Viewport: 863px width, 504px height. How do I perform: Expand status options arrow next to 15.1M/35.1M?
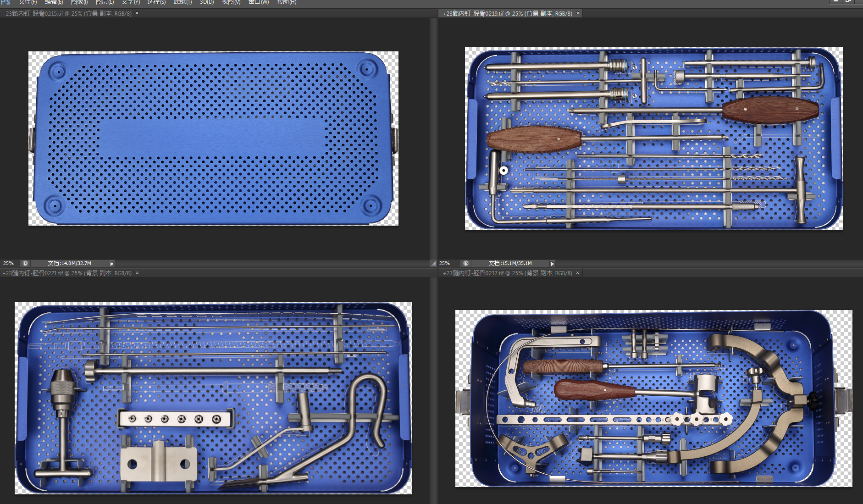[x=552, y=264]
